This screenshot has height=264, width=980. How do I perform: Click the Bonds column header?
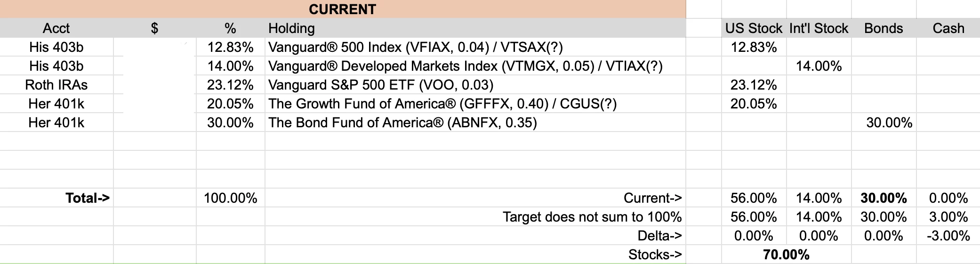coord(884,28)
